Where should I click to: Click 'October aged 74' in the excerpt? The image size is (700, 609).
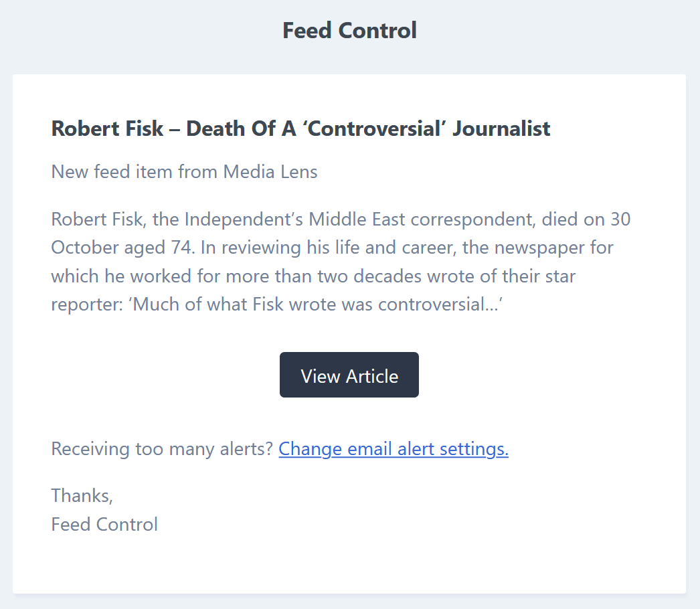click(122, 248)
